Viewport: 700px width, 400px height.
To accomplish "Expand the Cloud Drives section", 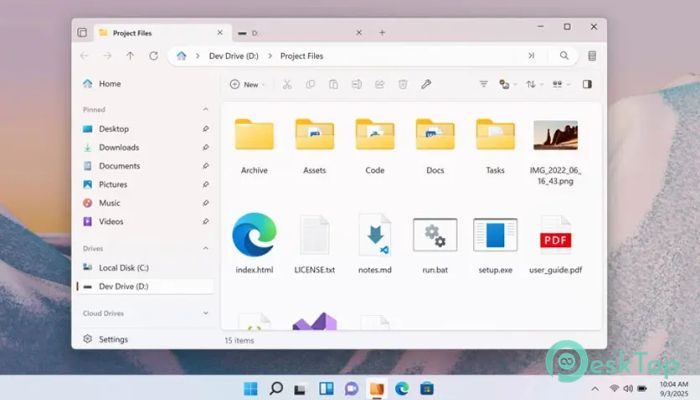I will (206, 313).
